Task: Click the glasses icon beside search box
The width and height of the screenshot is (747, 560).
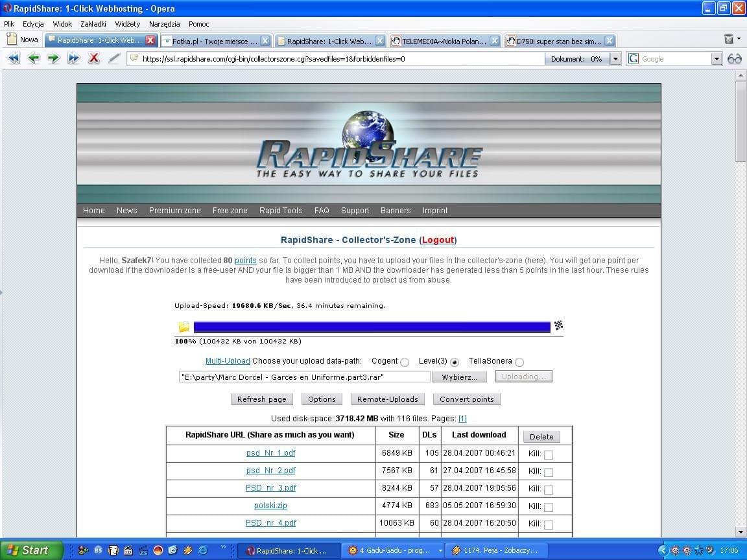Action: point(734,59)
